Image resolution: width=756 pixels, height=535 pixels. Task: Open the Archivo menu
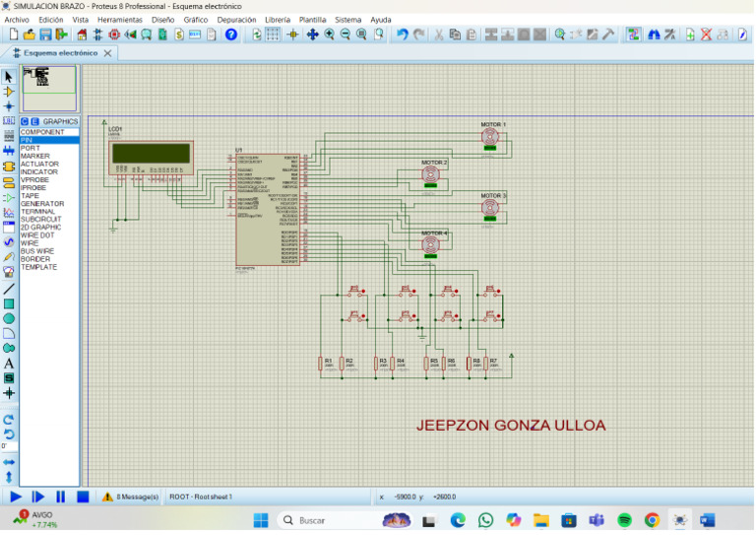click(x=17, y=20)
